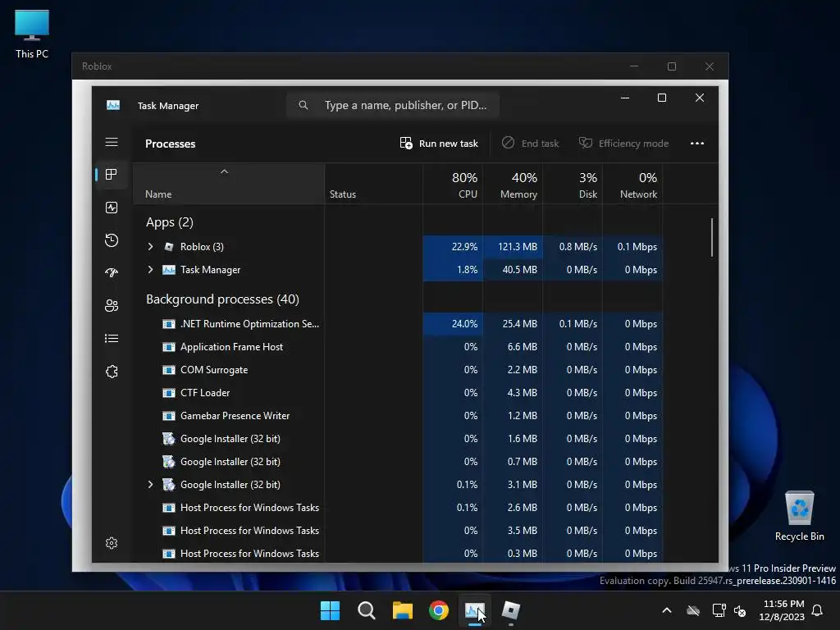Viewport: 840px width, 630px height.
Task: Focus the name, publisher, or PID search field
Action: [x=393, y=105]
